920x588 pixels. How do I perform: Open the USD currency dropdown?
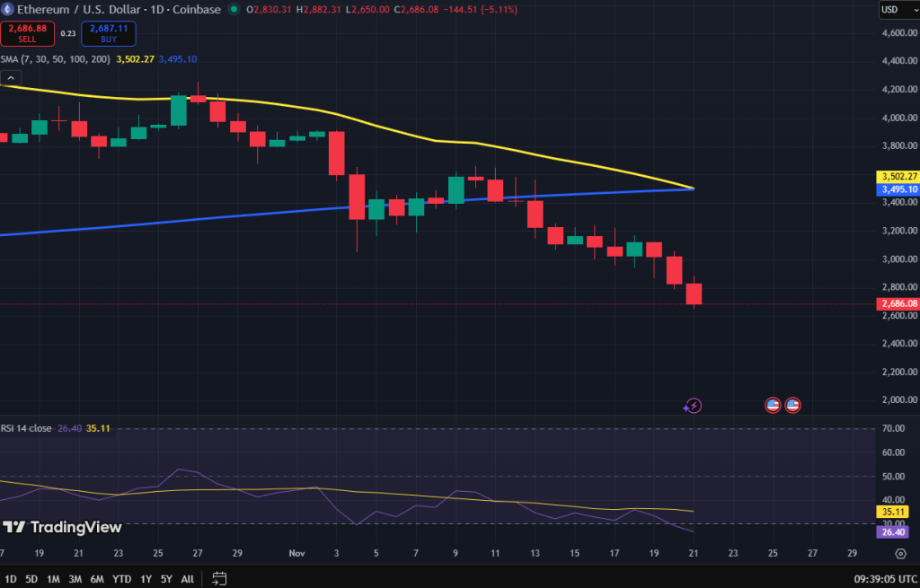point(898,9)
